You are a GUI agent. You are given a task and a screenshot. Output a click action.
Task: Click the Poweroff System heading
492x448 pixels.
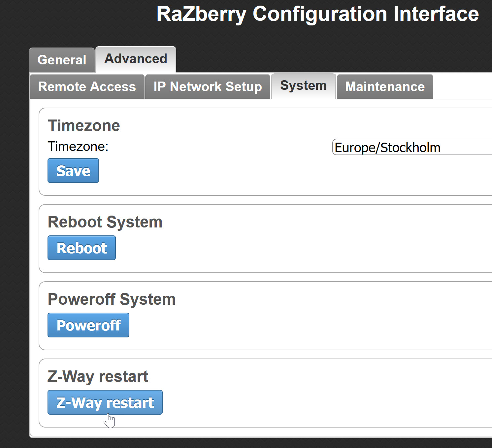[x=112, y=299]
